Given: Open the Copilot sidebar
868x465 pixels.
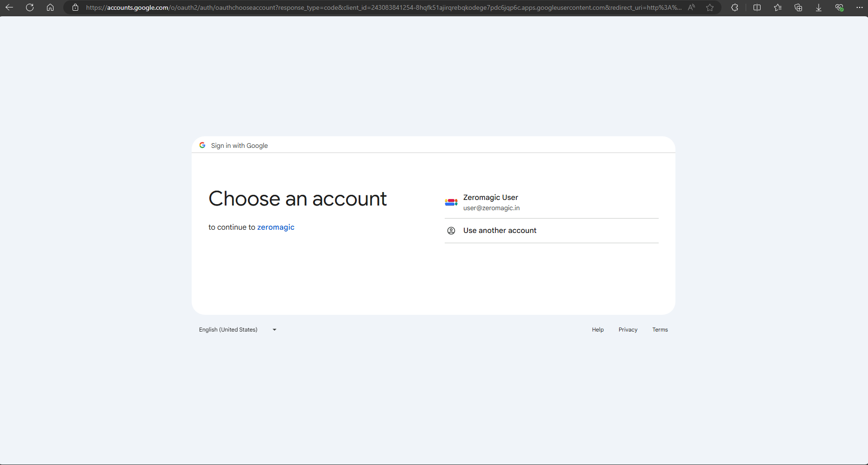Looking at the screenshot, I should tap(735, 7).
